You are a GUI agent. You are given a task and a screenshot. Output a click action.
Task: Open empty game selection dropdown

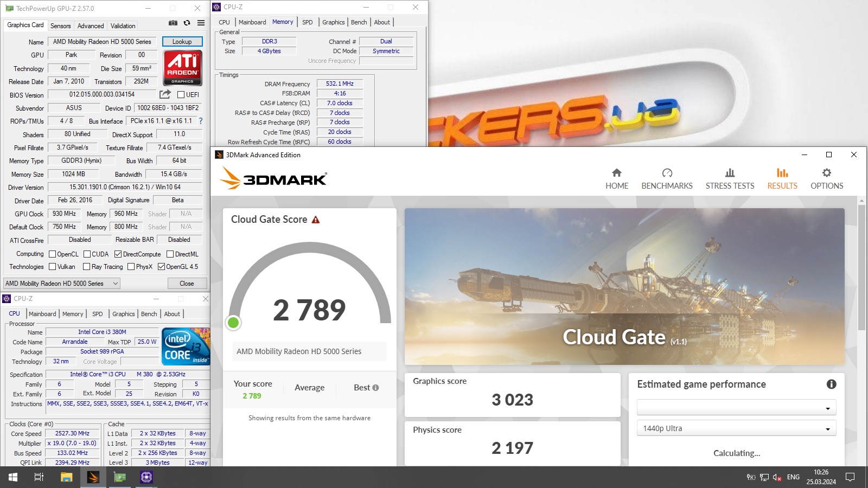736,408
